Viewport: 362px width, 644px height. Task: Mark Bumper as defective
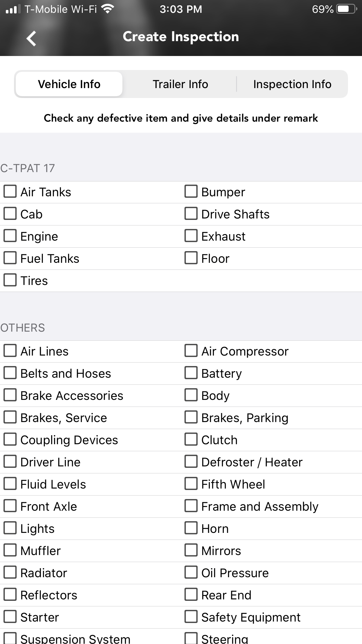(191, 192)
